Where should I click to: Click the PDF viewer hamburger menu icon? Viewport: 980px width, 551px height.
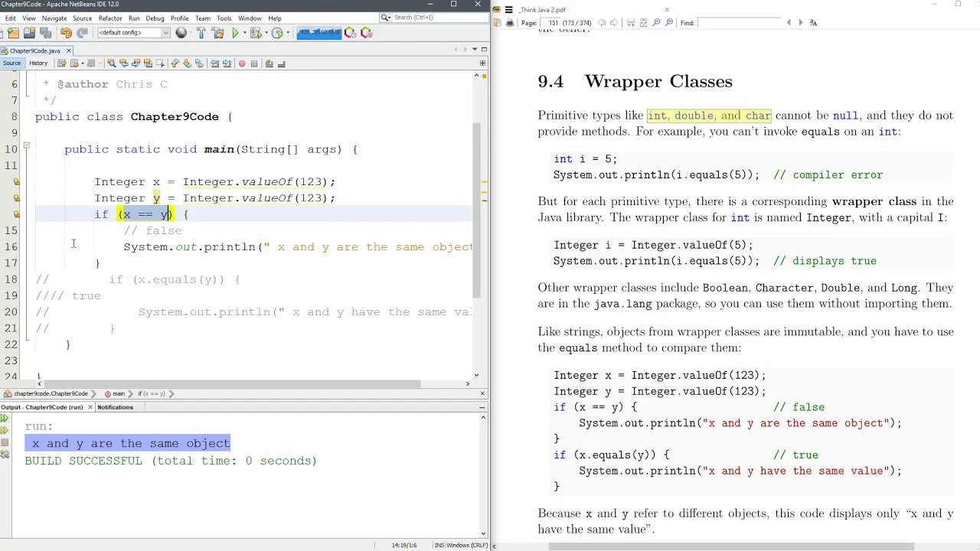(508, 10)
